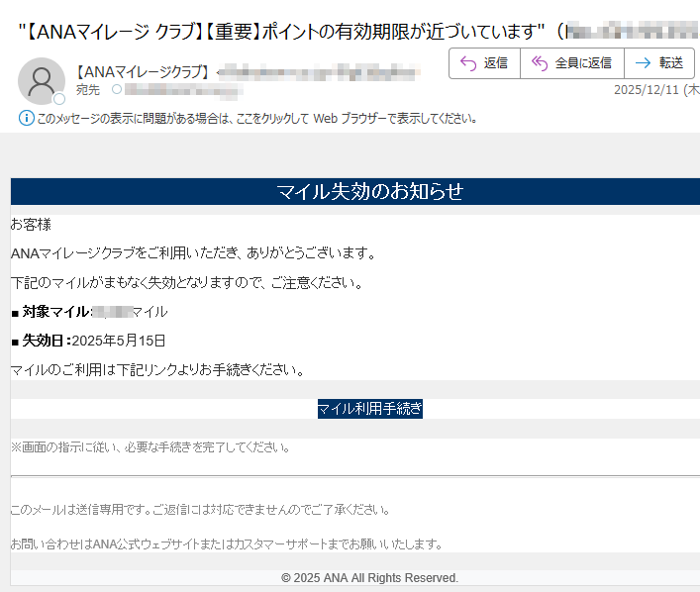This screenshot has height=592, width=700.
Task: Click the sender name 【ANAマイレージクラブ】
Action: 143,71
